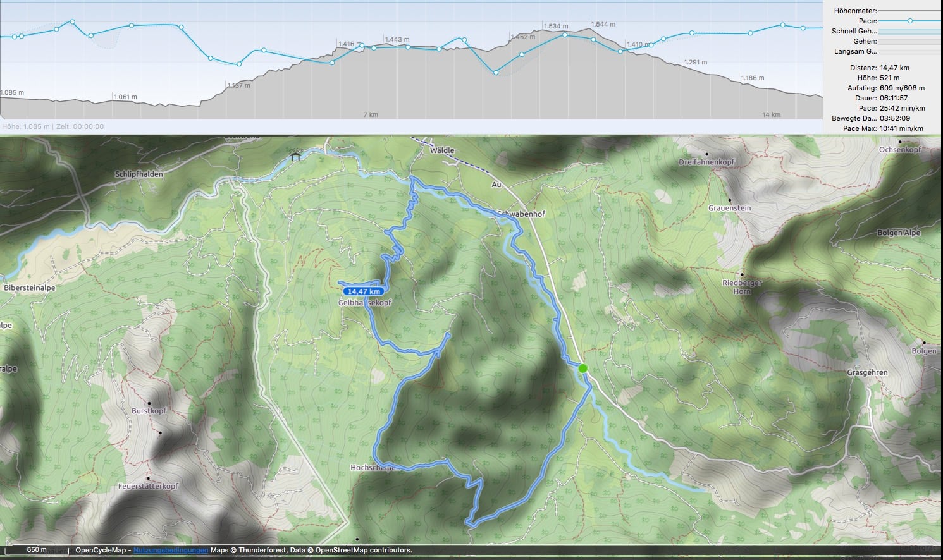The width and height of the screenshot is (943, 560).
Task: Click the Höhe value 521 m
Action: pos(889,78)
